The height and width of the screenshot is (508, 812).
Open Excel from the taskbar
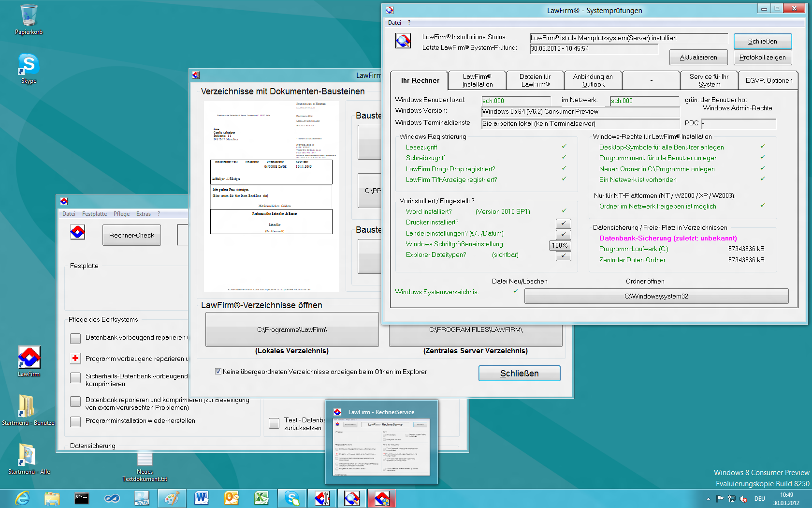pos(261,498)
